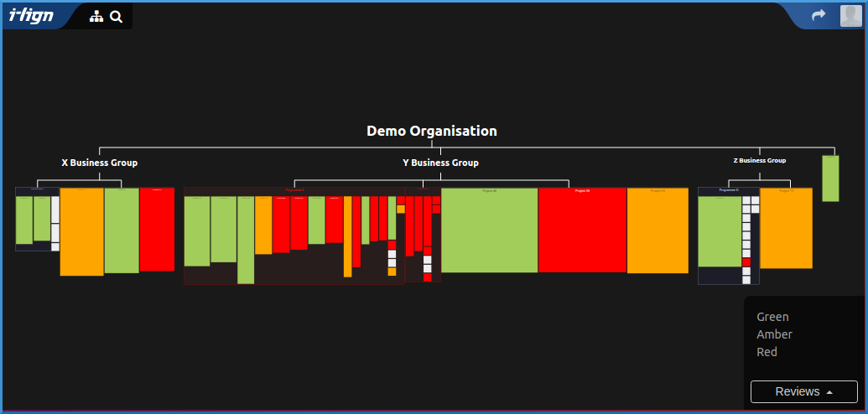This screenshot has width=868, height=414.
Task: Select the Y Business Group node
Action: point(440,163)
